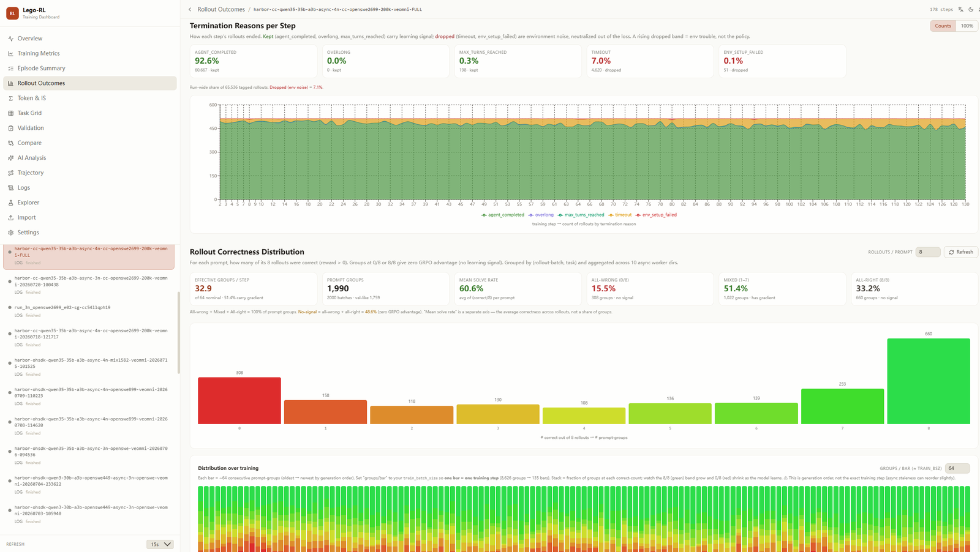Switch chart to Counts mode

click(943, 26)
